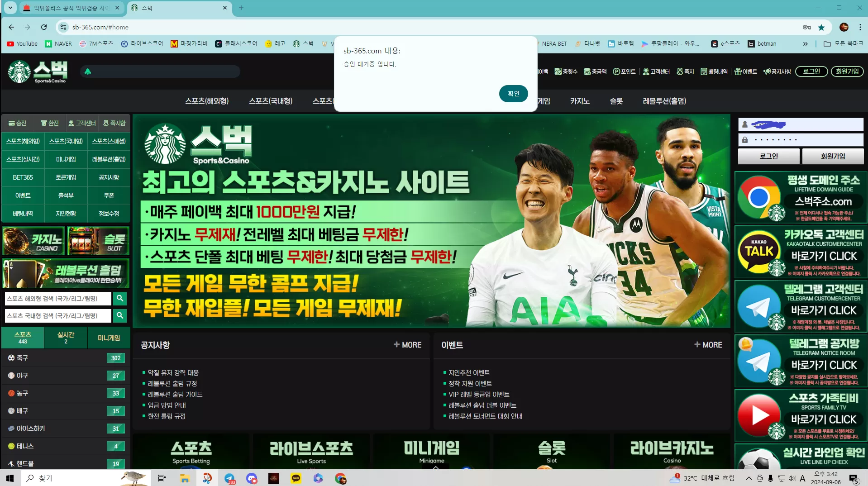
Task: Open BET365 in the sidebar grid
Action: [23, 177]
